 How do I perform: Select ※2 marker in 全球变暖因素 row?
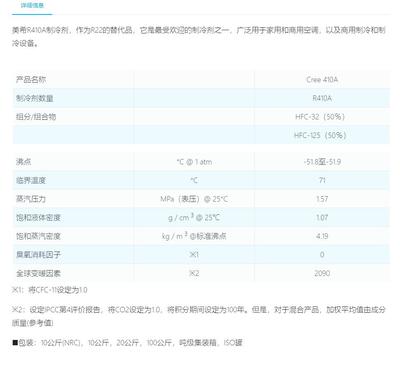coord(194,273)
